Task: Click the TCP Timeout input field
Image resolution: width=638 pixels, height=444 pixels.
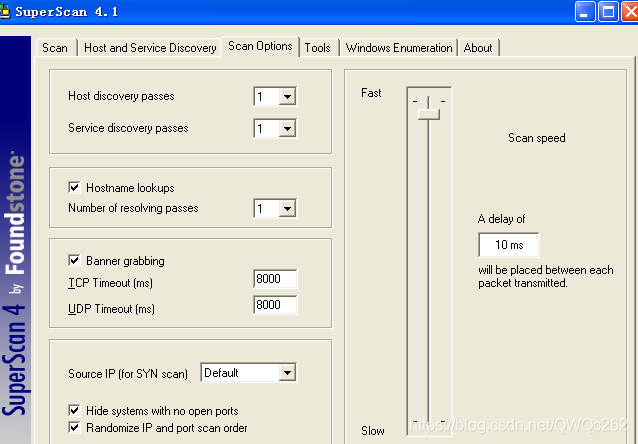Action: point(275,279)
